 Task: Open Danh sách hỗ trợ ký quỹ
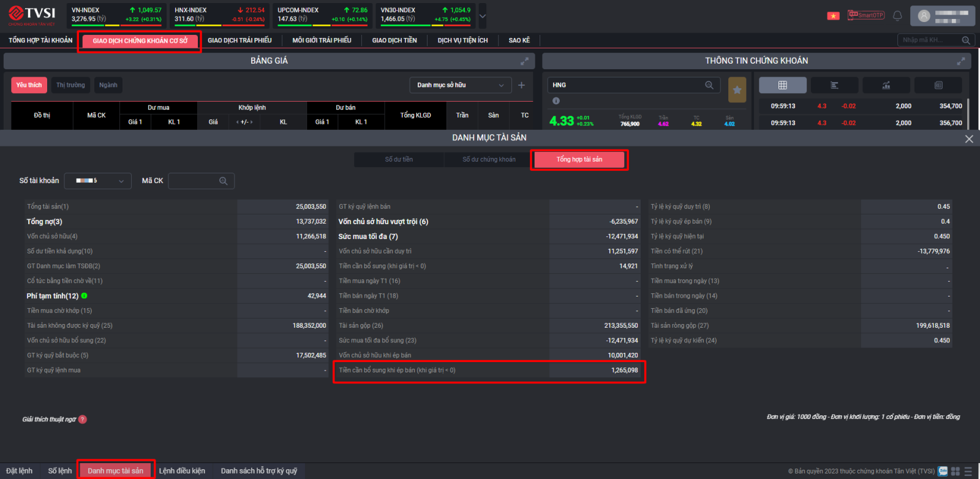[x=258, y=471]
